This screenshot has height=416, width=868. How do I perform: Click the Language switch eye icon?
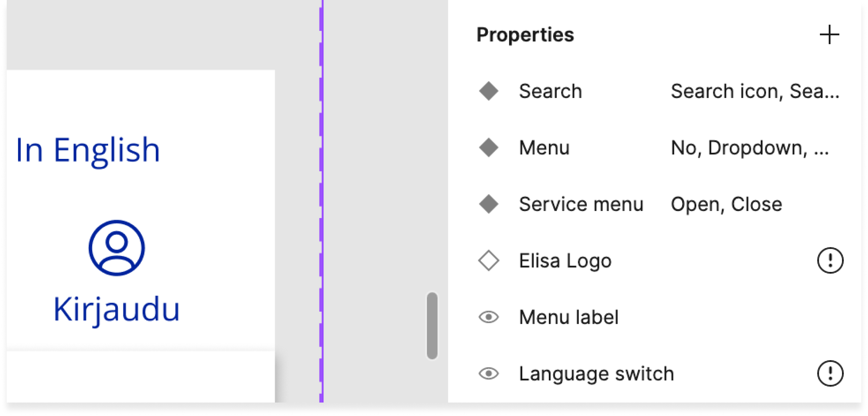489,373
